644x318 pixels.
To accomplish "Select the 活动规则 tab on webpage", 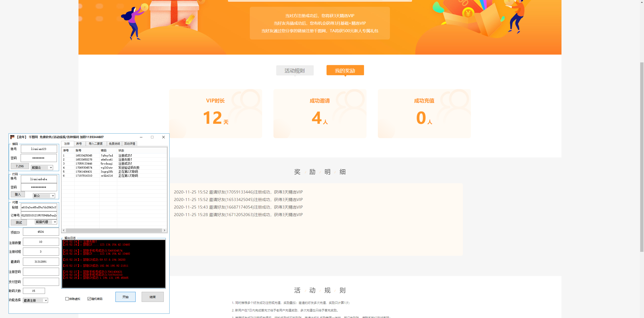I will [x=295, y=71].
